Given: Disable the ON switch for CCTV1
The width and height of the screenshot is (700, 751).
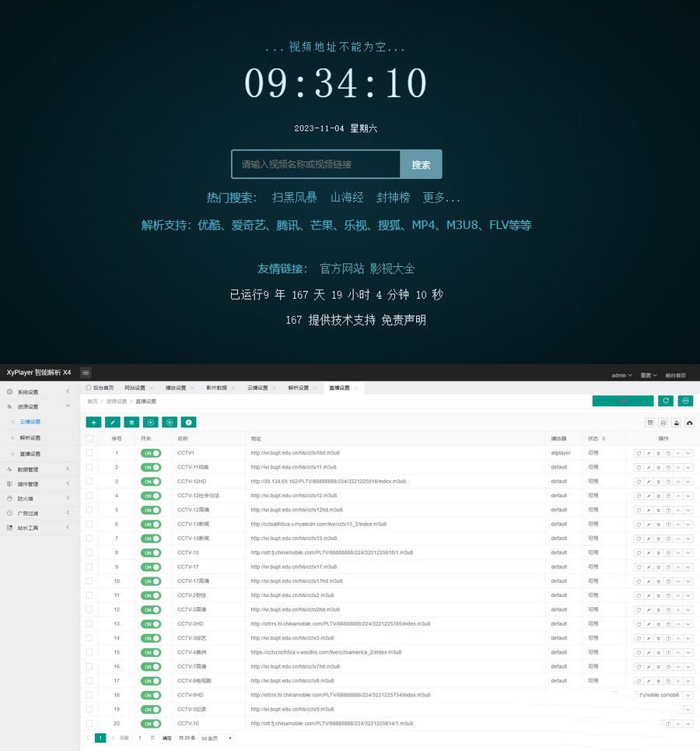Looking at the screenshot, I should click(152, 453).
